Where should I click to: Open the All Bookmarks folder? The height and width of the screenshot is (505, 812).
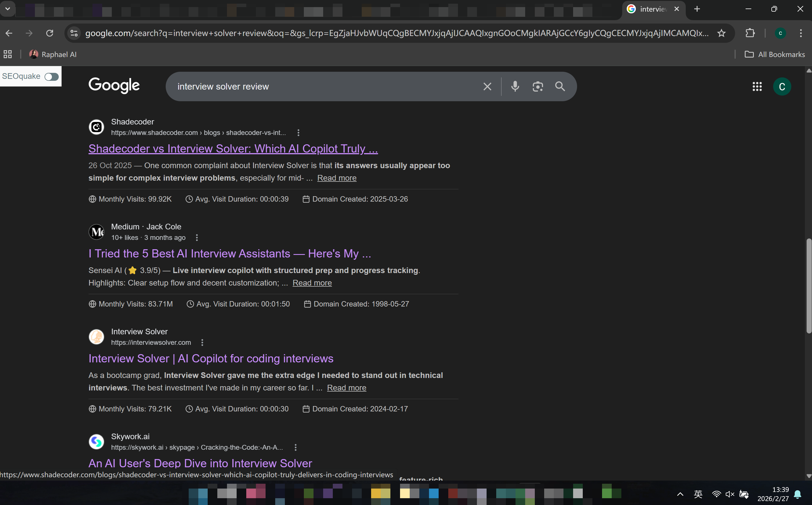775,54
